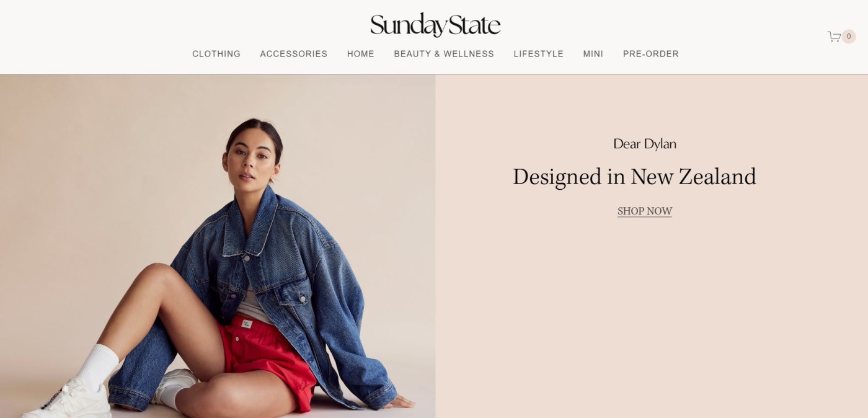Open Beauty & Wellness category
The width and height of the screenshot is (868, 418).
pyautogui.click(x=444, y=54)
